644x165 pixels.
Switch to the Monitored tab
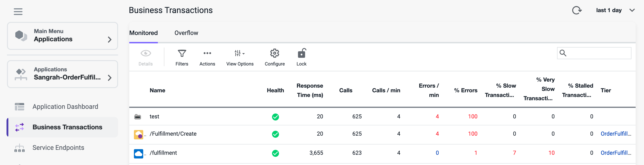(x=143, y=33)
